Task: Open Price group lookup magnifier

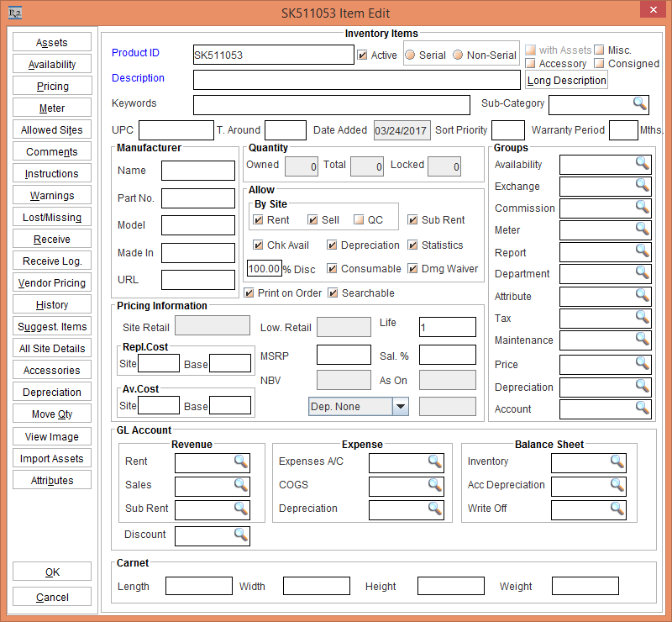Action: [x=643, y=363]
